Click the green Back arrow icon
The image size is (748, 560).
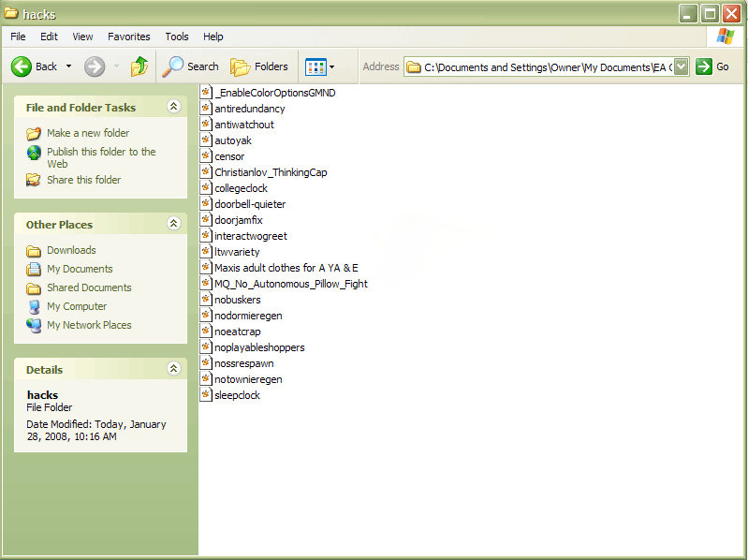click(22, 66)
